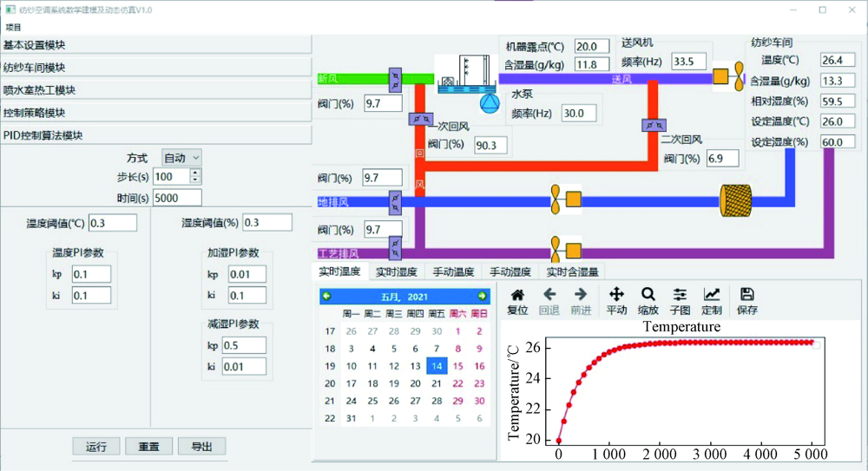Increase step size with up spinner arrow
Viewport: 868px width, 471px height.
coord(194,173)
